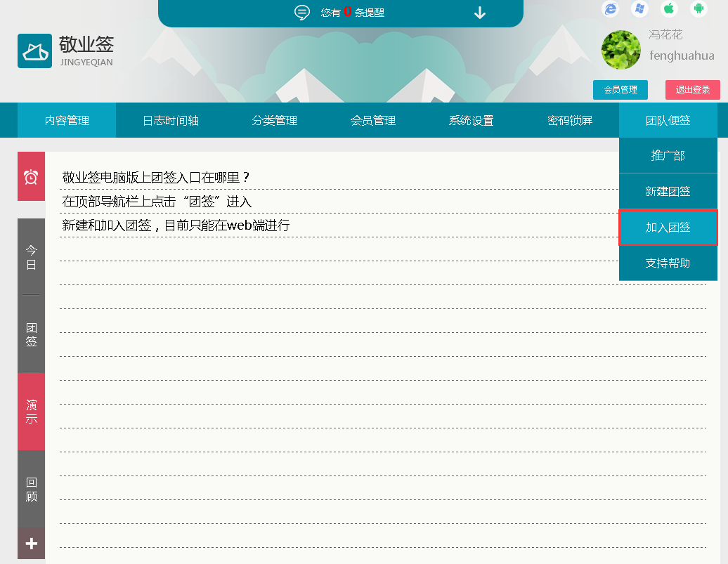Open the 密码锁屏 navigation tab

point(570,120)
